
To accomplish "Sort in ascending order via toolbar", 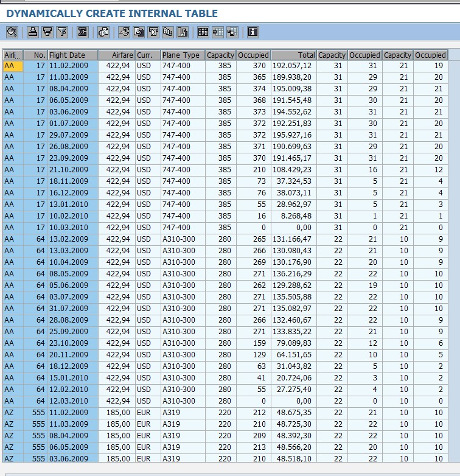I will (32, 32).
